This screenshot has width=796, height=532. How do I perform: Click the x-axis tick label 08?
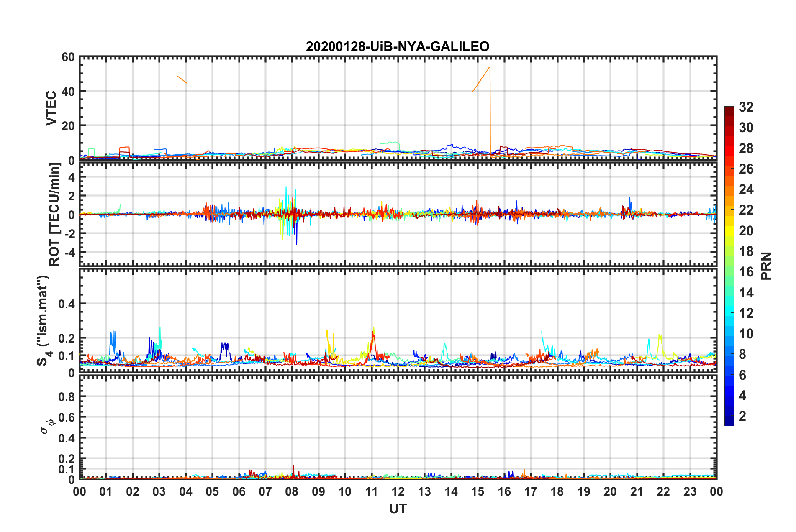(292, 491)
